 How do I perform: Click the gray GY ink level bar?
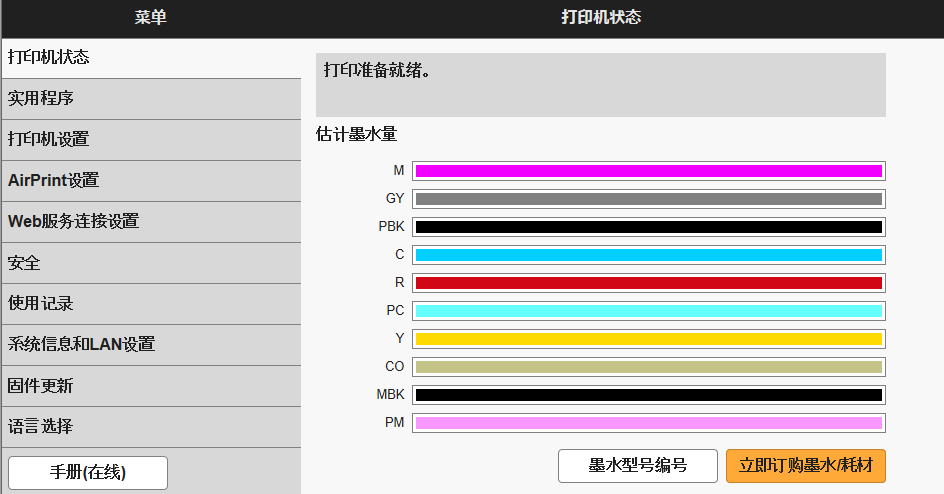pyautogui.click(x=648, y=199)
